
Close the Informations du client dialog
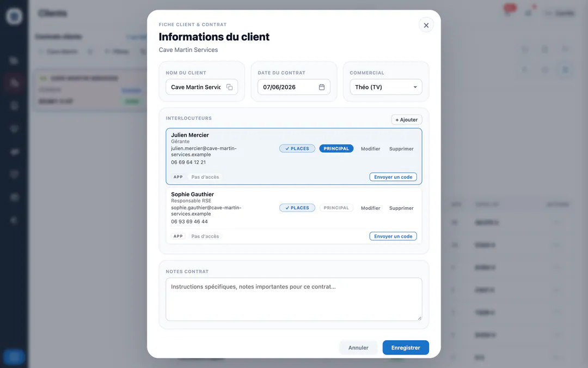tap(426, 25)
